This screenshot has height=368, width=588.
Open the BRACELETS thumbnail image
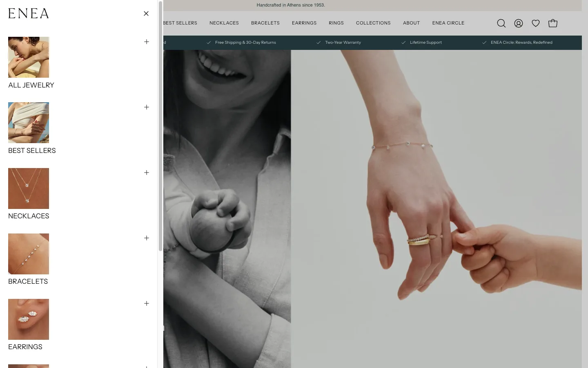point(29,254)
